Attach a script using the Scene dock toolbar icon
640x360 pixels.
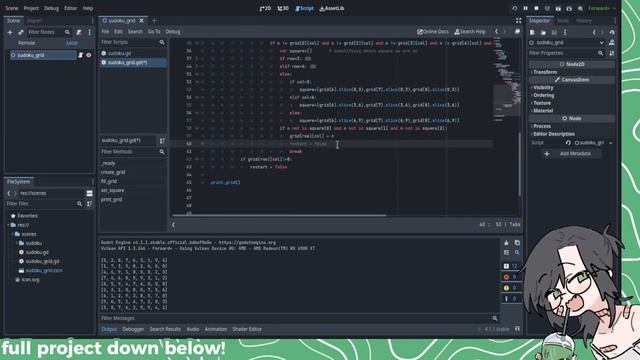point(79,32)
